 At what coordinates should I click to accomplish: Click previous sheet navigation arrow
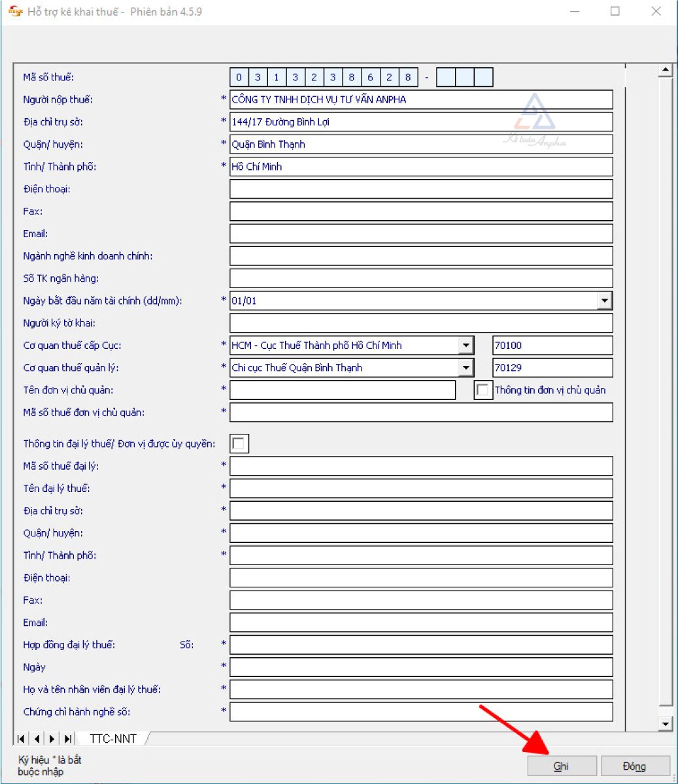[37, 738]
